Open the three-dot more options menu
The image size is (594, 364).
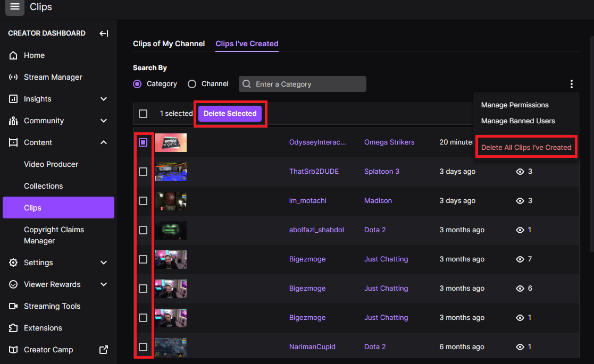tap(571, 84)
